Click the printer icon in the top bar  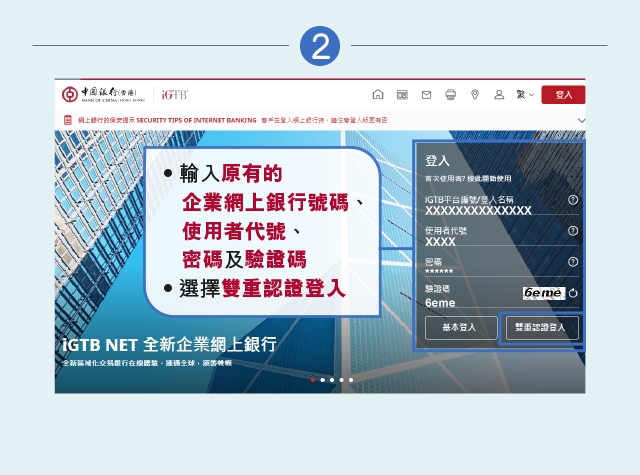pos(450,95)
